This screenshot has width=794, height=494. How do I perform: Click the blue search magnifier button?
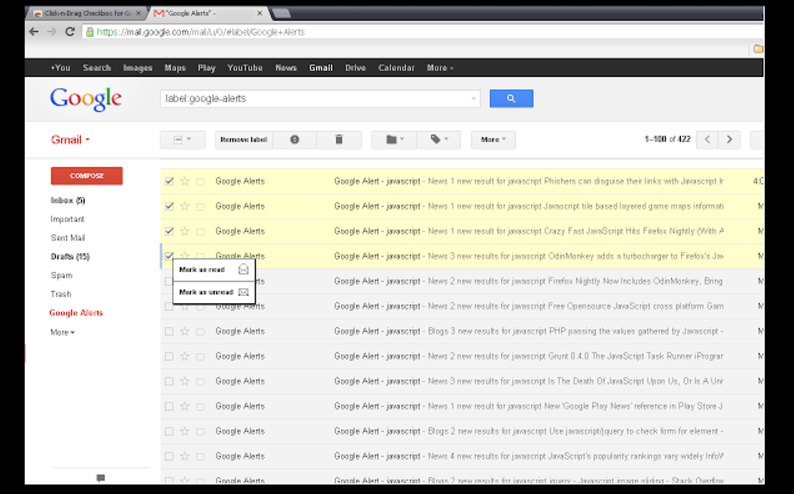(511, 99)
